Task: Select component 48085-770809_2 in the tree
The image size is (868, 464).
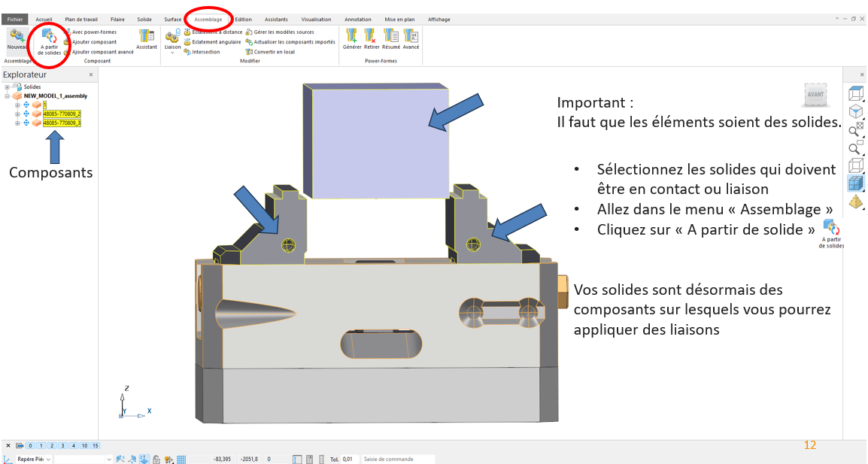Action: [x=62, y=114]
